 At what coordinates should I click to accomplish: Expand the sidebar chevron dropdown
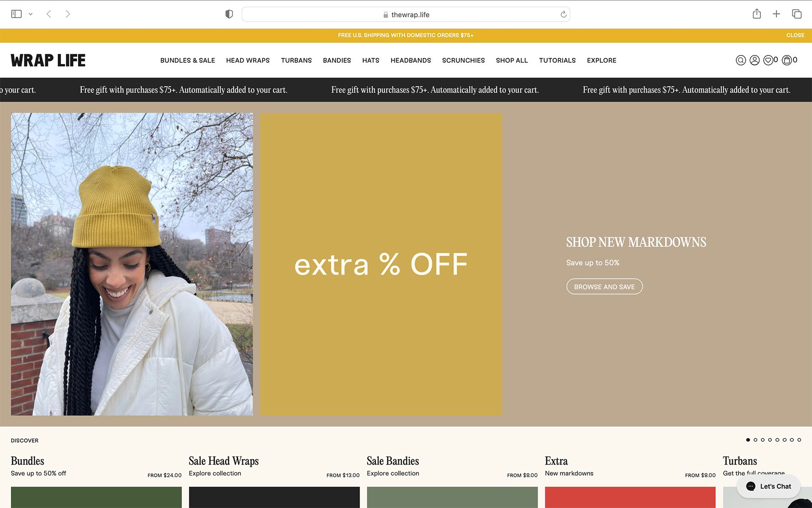30,14
